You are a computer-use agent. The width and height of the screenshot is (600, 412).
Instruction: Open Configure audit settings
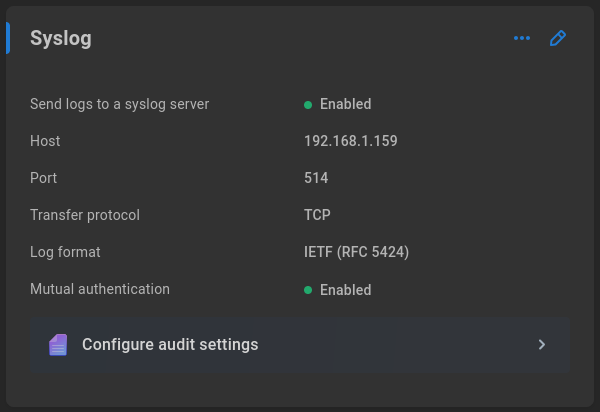click(300, 345)
